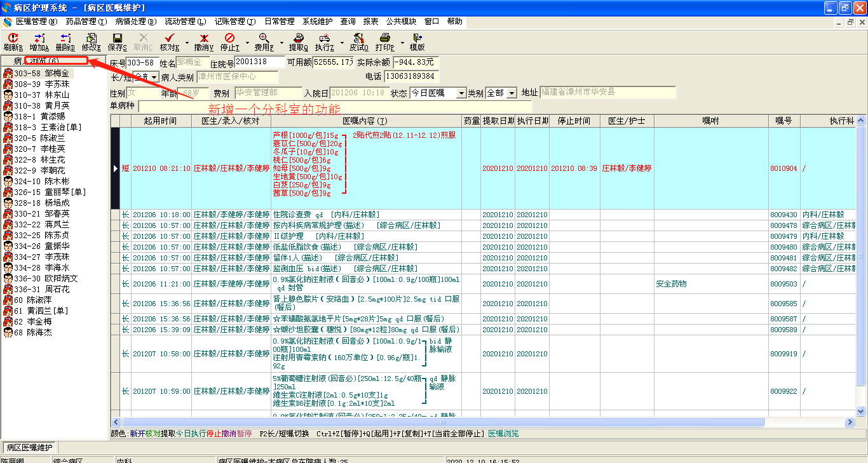Viewport: 868px width, 463px height.
Task: Click the 床号 bed number field
Action: 142,62
